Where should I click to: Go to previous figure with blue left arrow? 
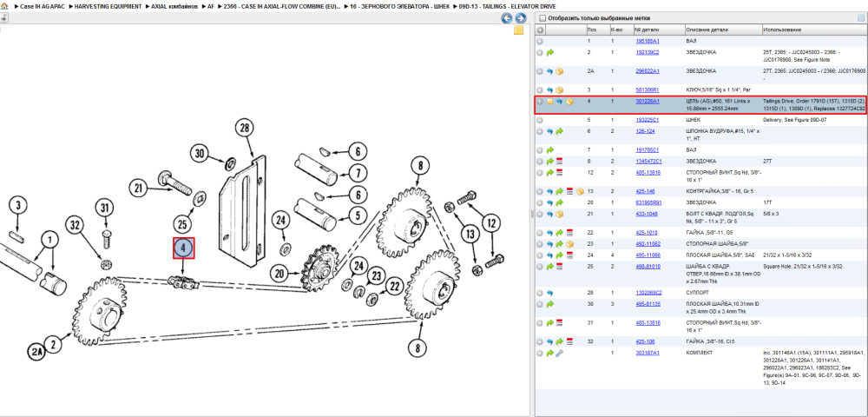tap(507, 18)
